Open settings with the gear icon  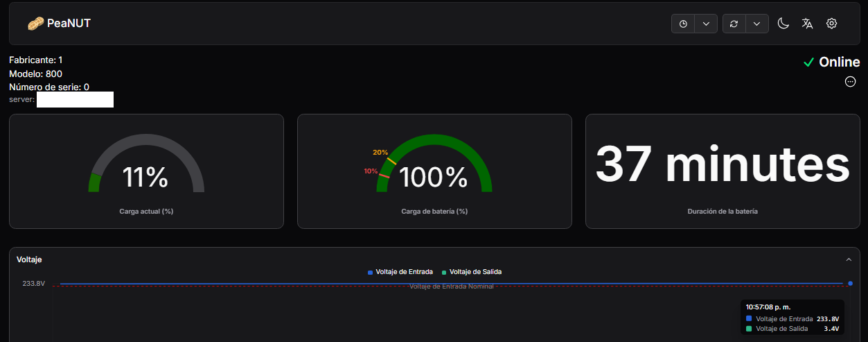click(831, 24)
